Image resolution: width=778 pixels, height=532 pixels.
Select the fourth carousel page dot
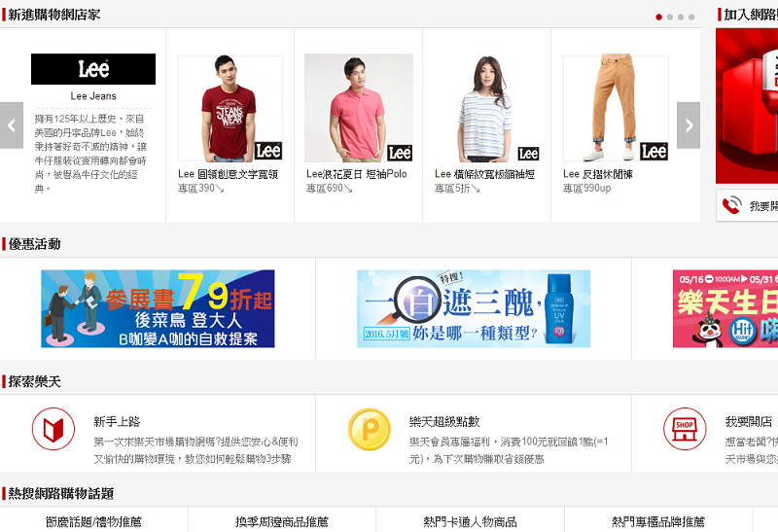[x=691, y=17]
